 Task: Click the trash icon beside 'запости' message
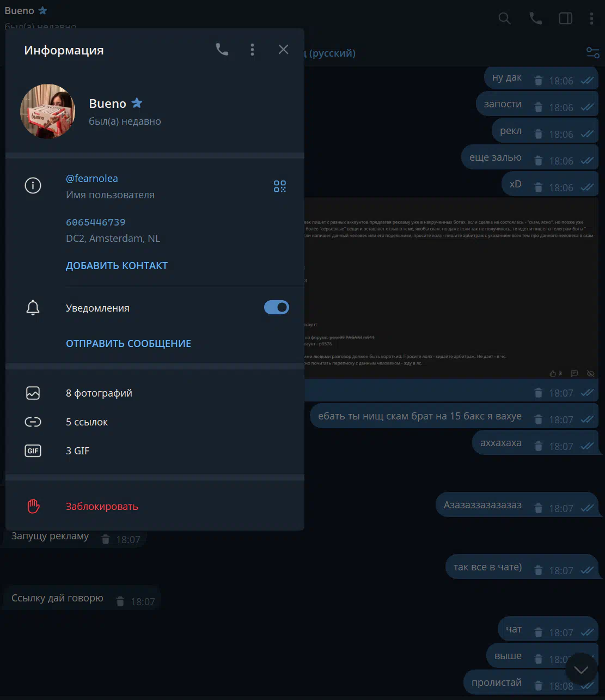click(539, 107)
